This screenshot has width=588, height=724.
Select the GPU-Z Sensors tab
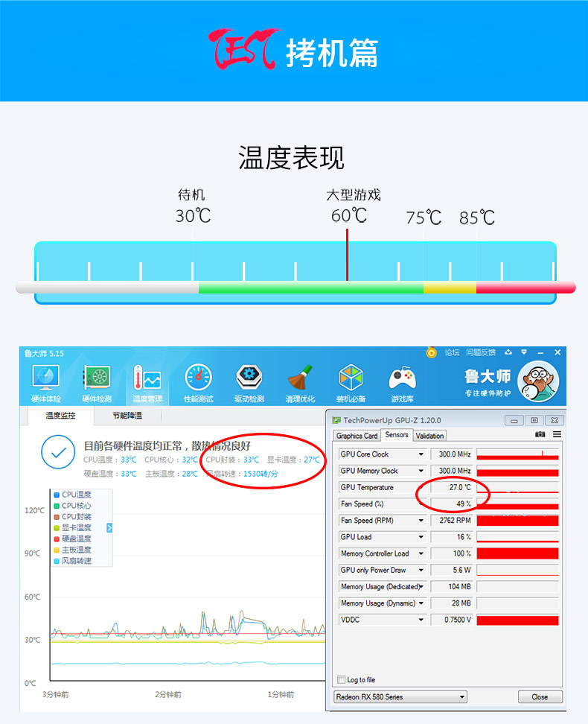pos(397,435)
